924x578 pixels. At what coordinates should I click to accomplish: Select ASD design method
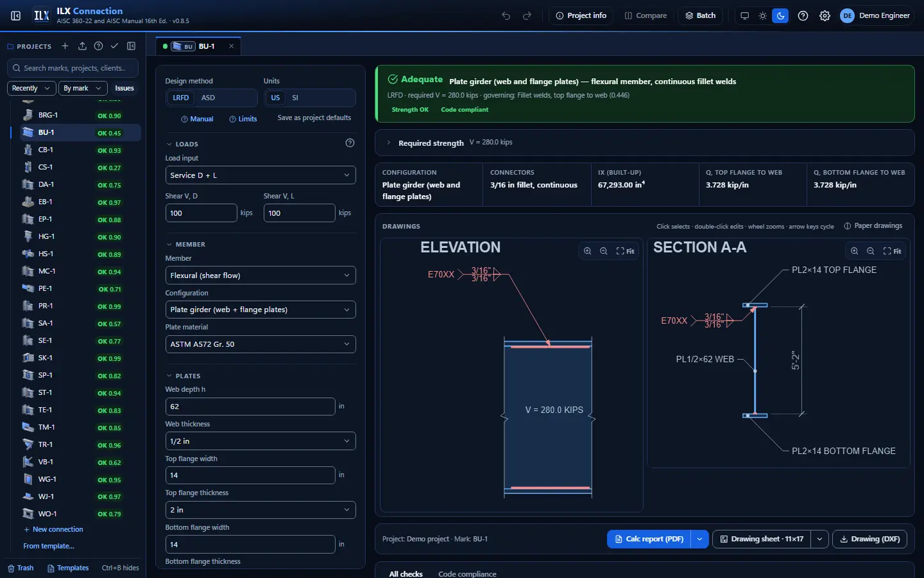tap(208, 98)
